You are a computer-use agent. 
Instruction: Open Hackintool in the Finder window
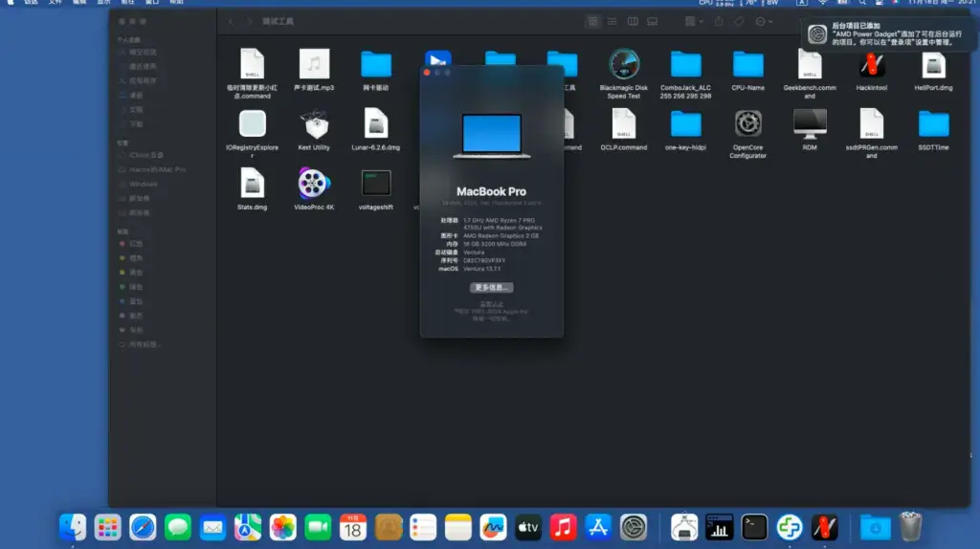(871, 64)
